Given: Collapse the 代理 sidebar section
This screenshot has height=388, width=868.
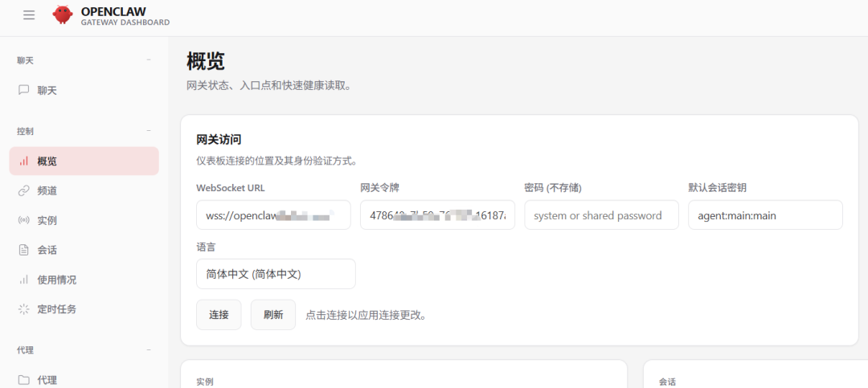Looking at the screenshot, I should point(149,349).
